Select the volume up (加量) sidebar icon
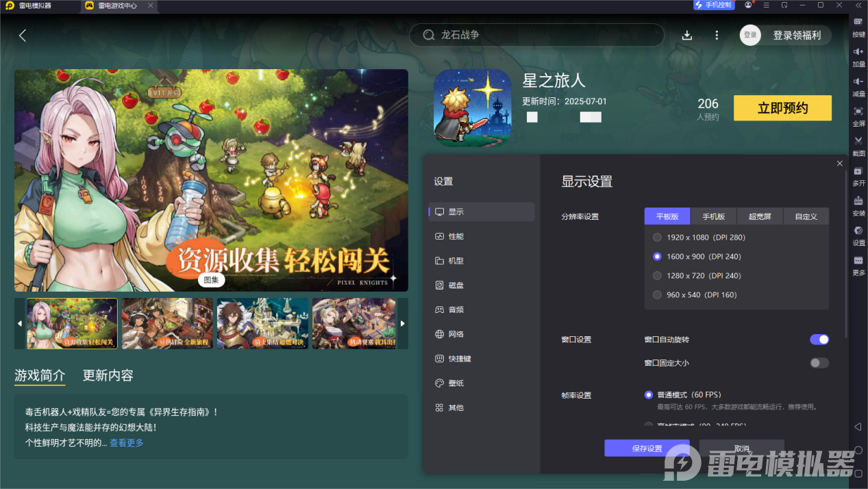The image size is (868, 489). coord(858,55)
